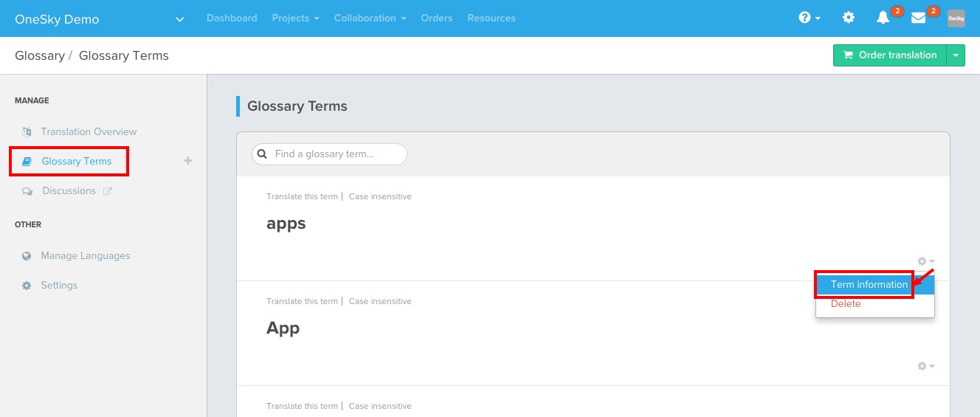This screenshot has height=417, width=980.
Task: Click the globe icon for Manage Languages
Action: (27, 255)
